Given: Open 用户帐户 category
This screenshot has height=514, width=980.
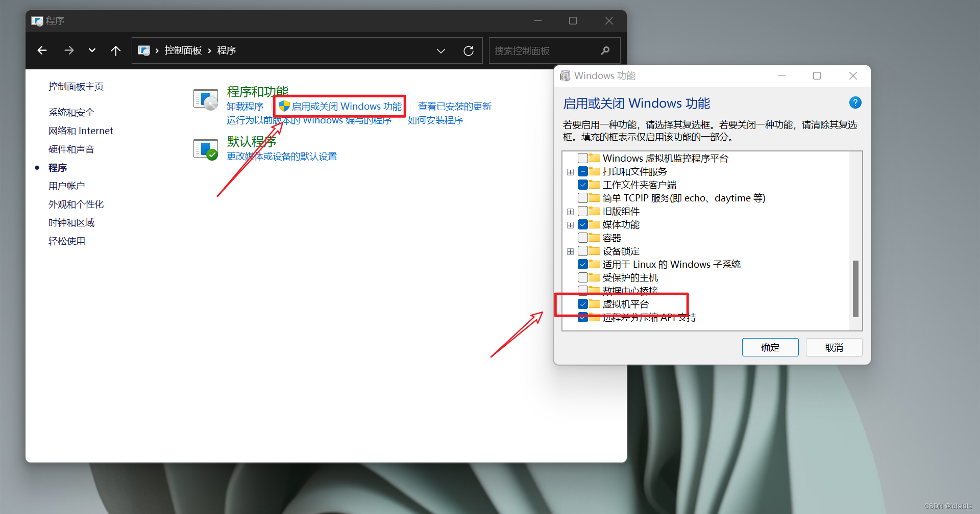Looking at the screenshot, I should 67,186.
